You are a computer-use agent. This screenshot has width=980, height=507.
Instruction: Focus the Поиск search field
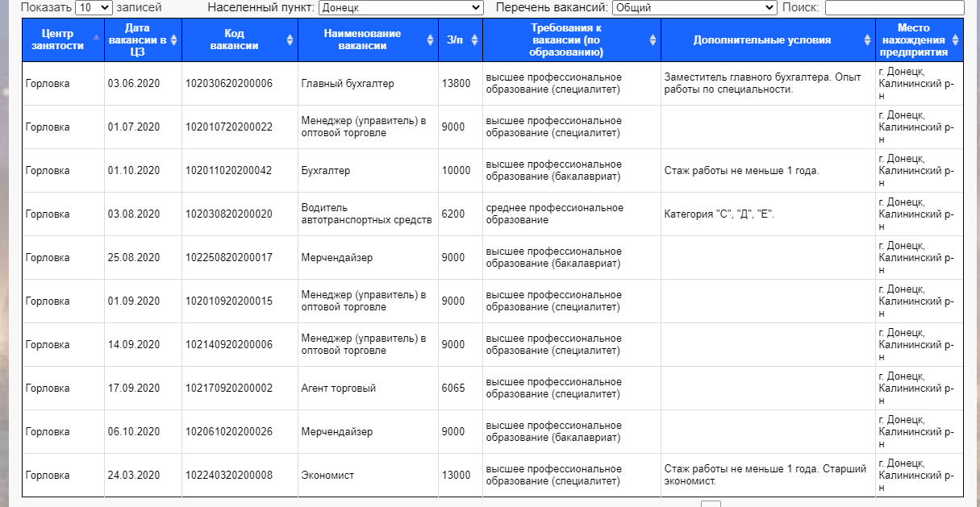pyautogui.click(x=894, y=8)
